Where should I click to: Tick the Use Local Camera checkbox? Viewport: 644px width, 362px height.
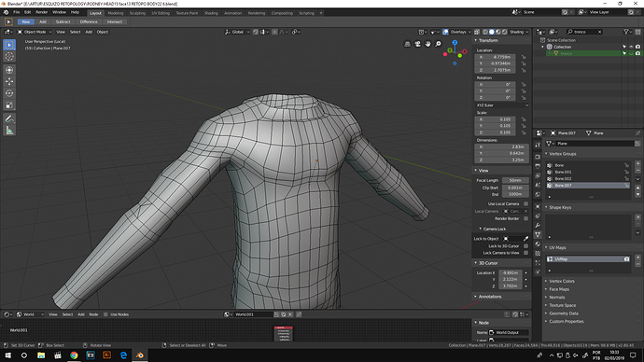tap(525, 203)
